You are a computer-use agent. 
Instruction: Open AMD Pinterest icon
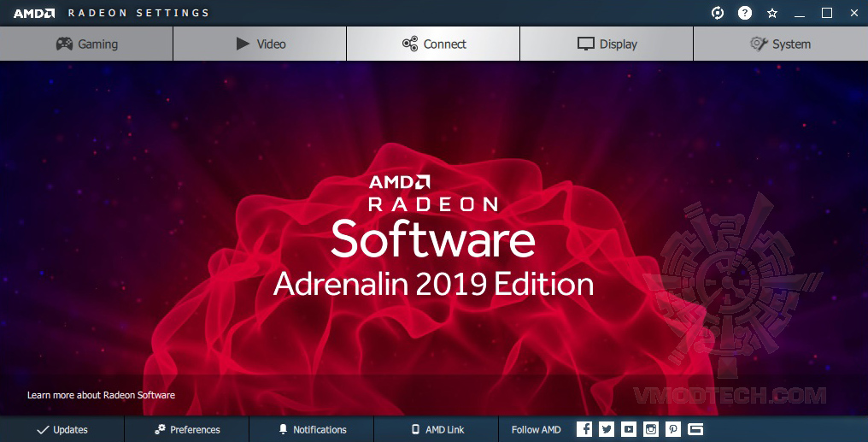click(673, 429)
